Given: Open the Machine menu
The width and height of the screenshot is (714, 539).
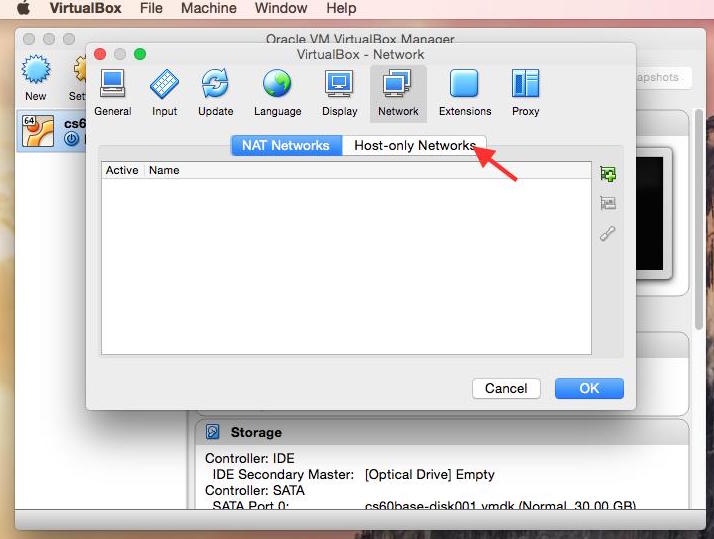Looking at the screenshot, I should 209,8.
